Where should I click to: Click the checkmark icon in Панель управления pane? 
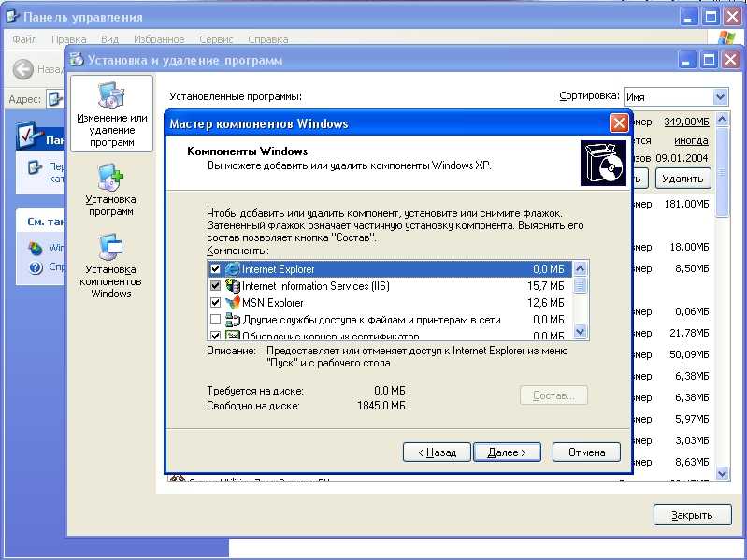click(x=30, y=136)
